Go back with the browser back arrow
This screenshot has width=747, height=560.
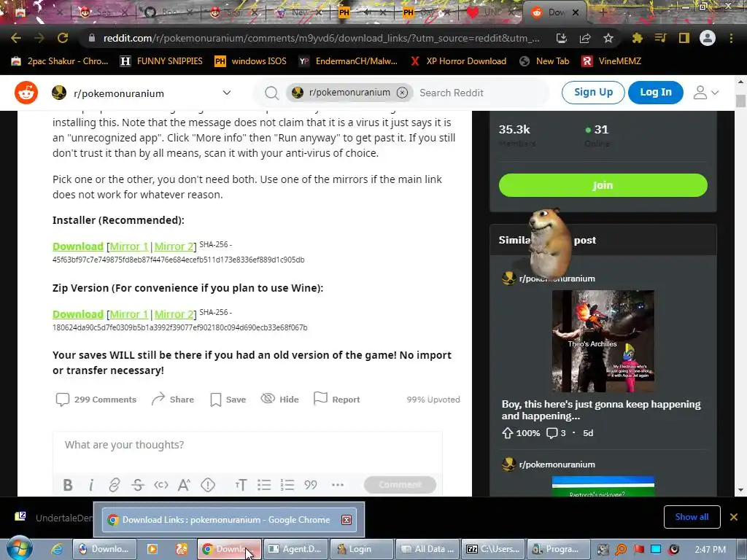tap(16, 38)
